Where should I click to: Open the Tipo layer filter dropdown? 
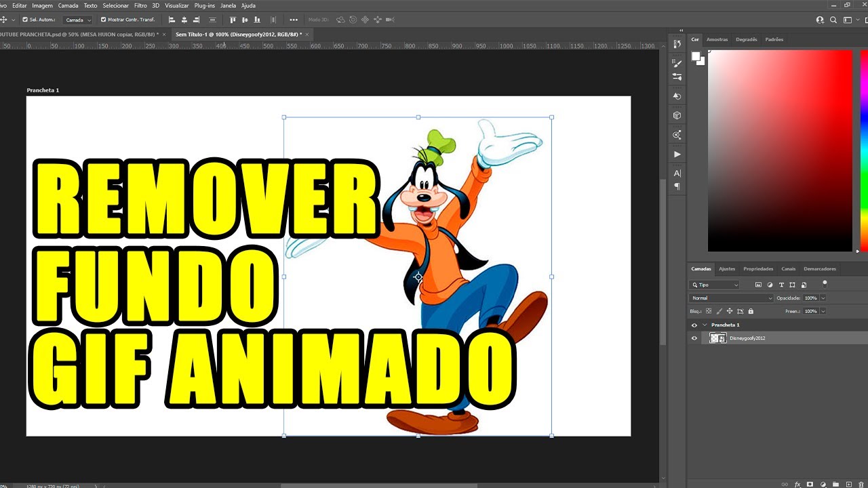pos(714,285)
